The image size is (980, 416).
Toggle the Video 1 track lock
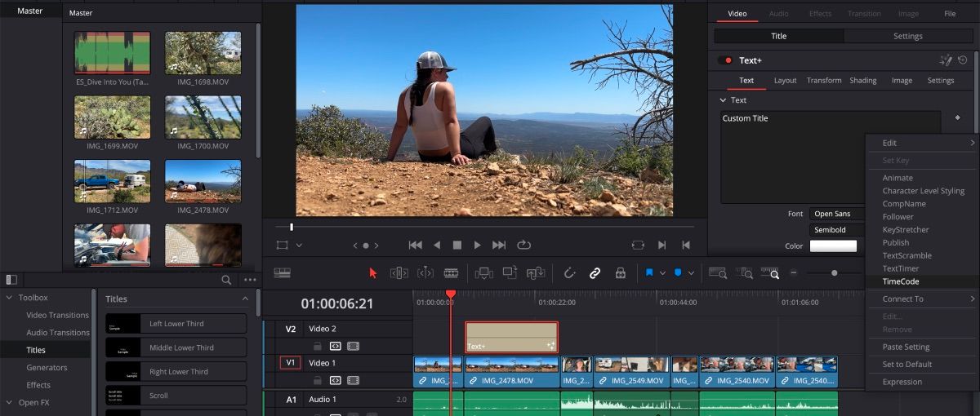click(317, 380)
